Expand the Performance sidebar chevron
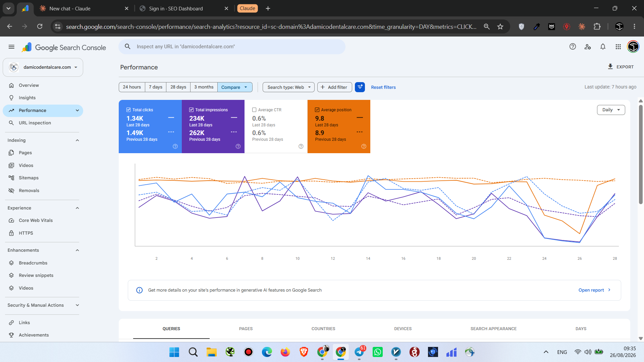644x362 pixels. click(77, 111)
